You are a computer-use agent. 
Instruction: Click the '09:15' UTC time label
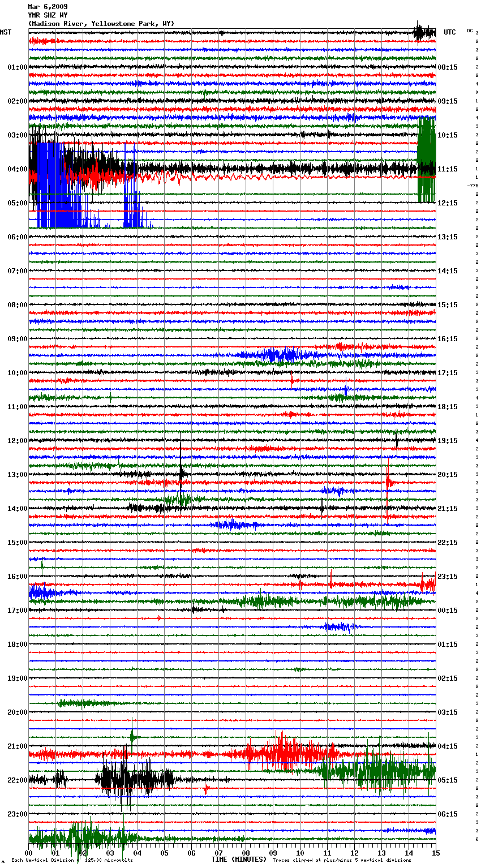coord(448,101)
